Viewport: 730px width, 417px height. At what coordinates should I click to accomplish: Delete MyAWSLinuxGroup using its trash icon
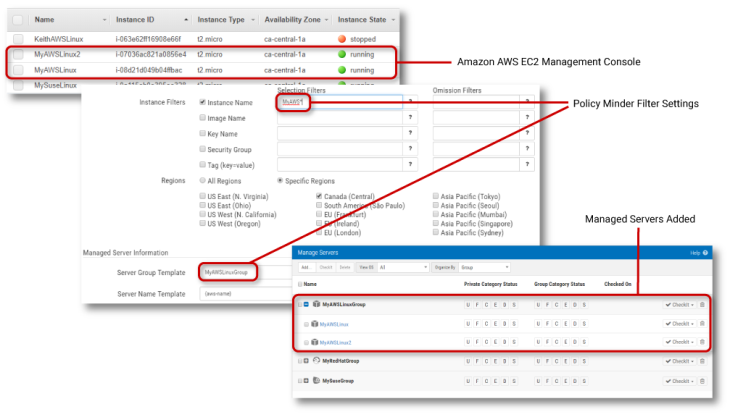click(x=702, y=305)
